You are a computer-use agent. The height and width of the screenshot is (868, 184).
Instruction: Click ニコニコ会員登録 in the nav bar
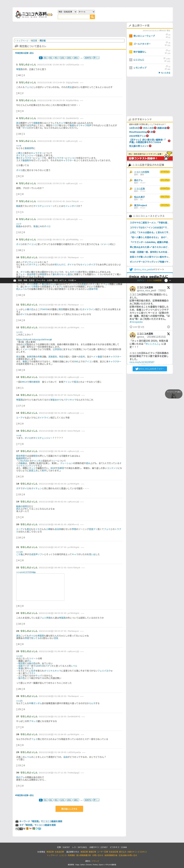click(154, 280)
